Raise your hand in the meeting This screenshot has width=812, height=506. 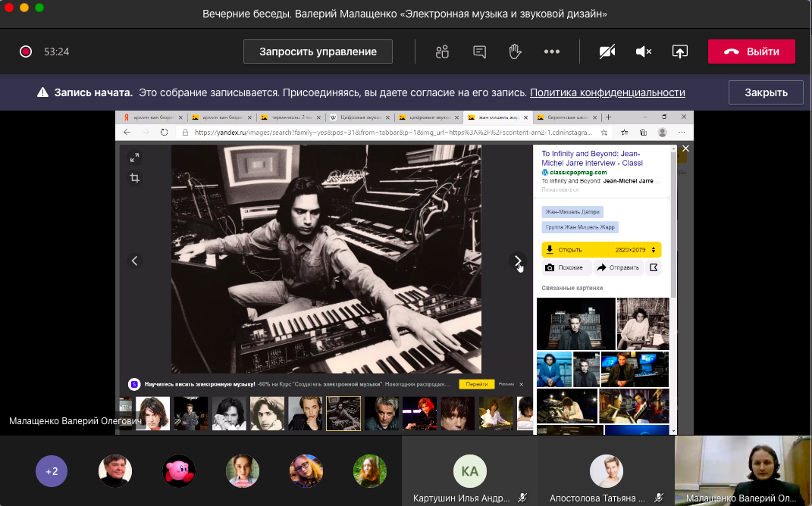click(515, 52)
